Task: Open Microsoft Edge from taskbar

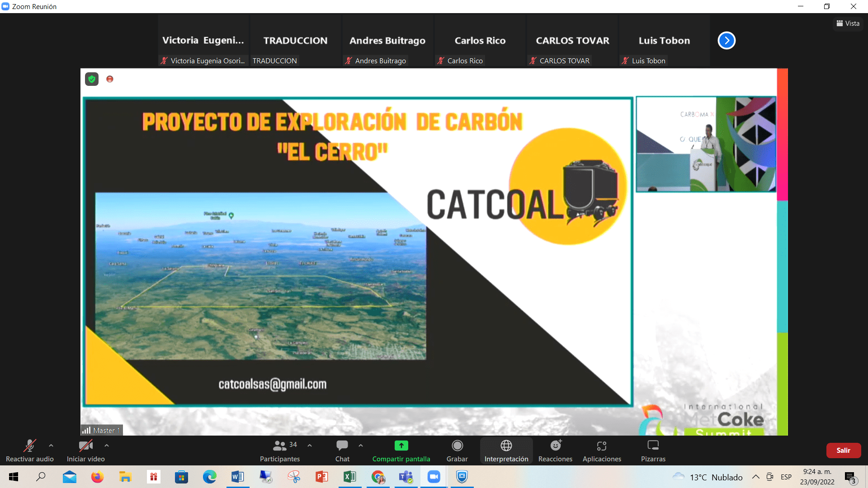Action: click(209, 477)
